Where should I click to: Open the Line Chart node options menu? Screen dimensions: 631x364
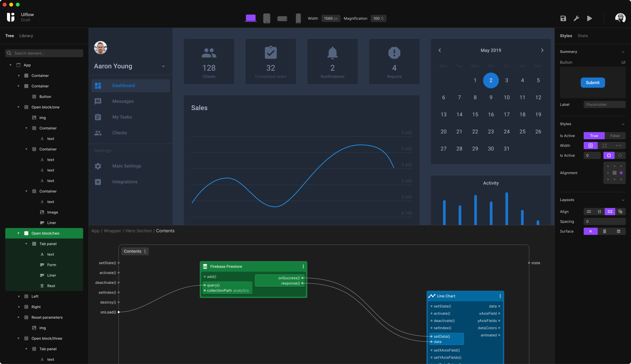500,296
